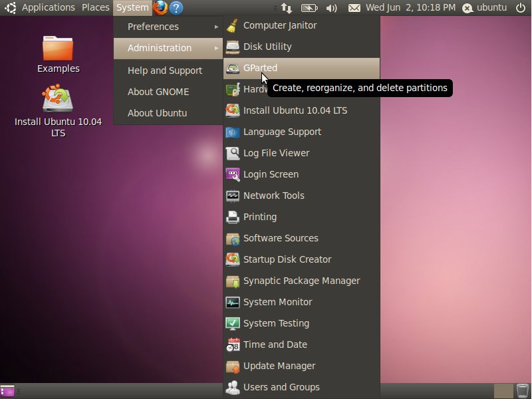Click the Computer Janitor broom icon
The width and height of the screenshot is (532, 399).
[232, 26]
